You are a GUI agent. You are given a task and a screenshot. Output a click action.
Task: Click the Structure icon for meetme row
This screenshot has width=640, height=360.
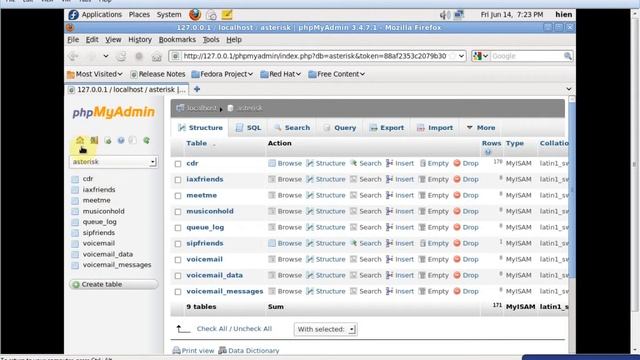(x=310, y=196)
